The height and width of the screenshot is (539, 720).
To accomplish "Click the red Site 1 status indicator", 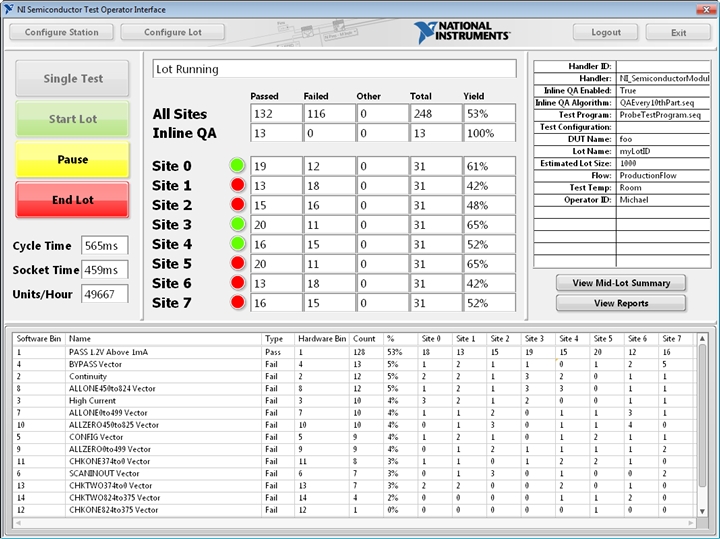I will [237, 186].
